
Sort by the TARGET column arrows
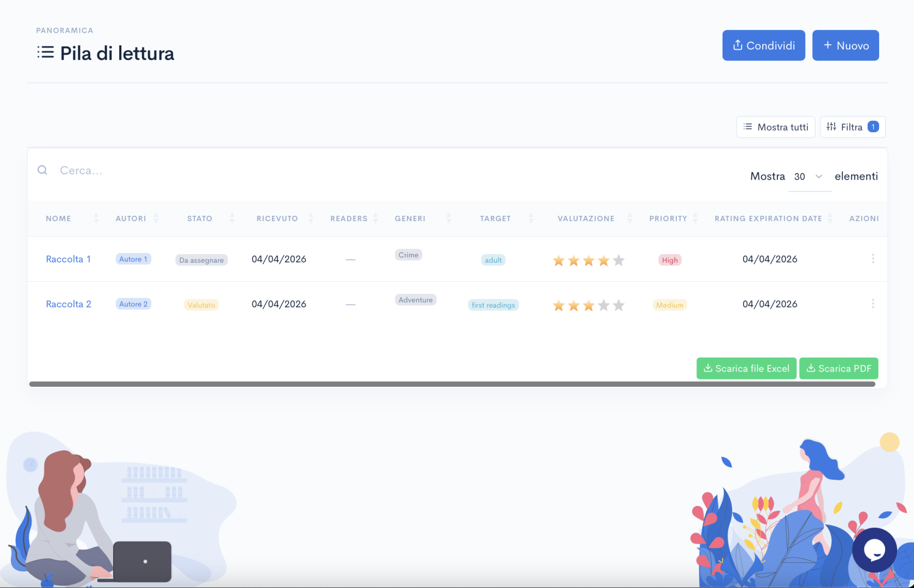(531, 218)
